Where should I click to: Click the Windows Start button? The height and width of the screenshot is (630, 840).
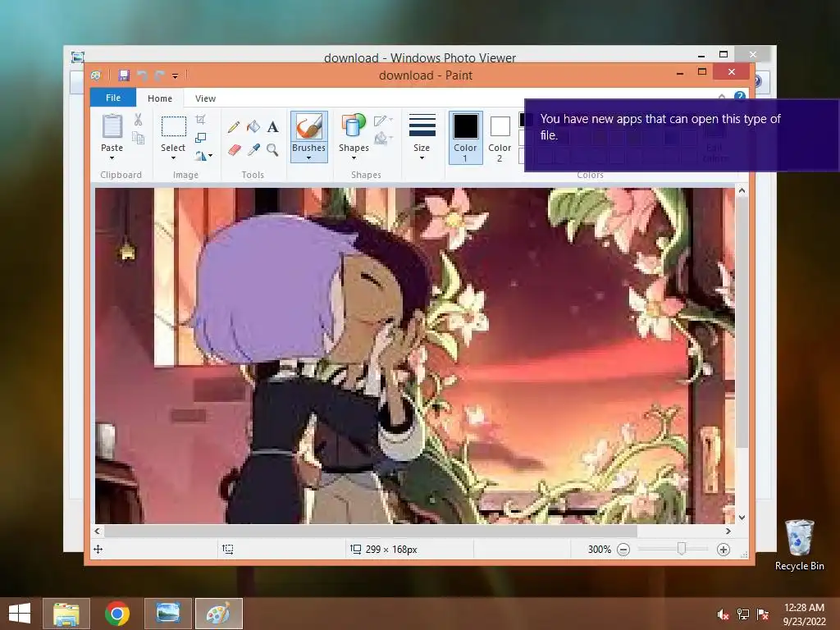20,614
